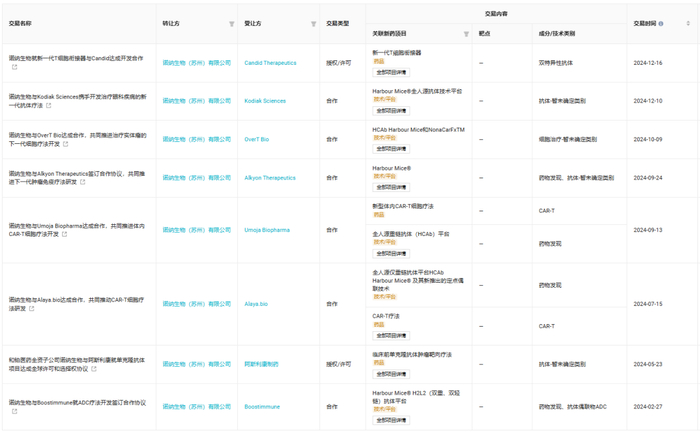The height and width of the screenshot is (433, 700).
Task: Click the 交易类型 column header
Action: point(338,24)
